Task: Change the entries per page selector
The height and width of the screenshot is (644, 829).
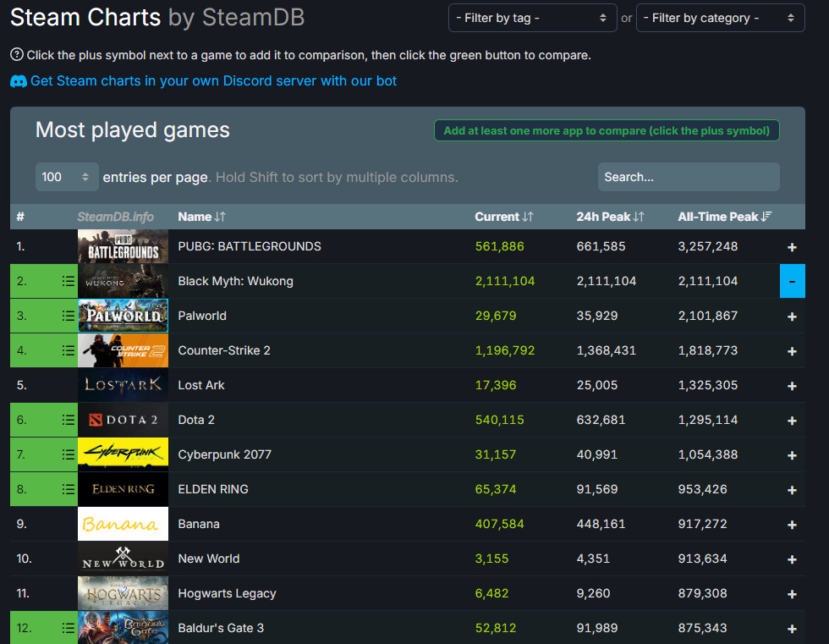Action: pyautogui.click(x=67, y=177)
